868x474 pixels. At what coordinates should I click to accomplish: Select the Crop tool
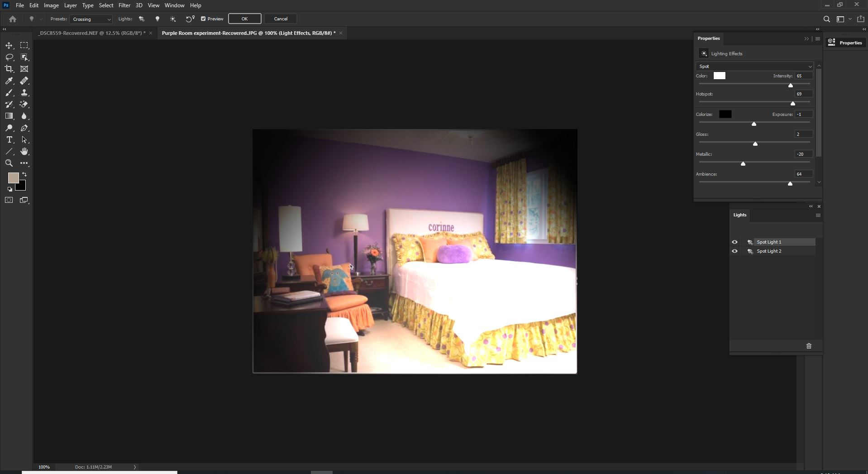(x=9, y=69)
